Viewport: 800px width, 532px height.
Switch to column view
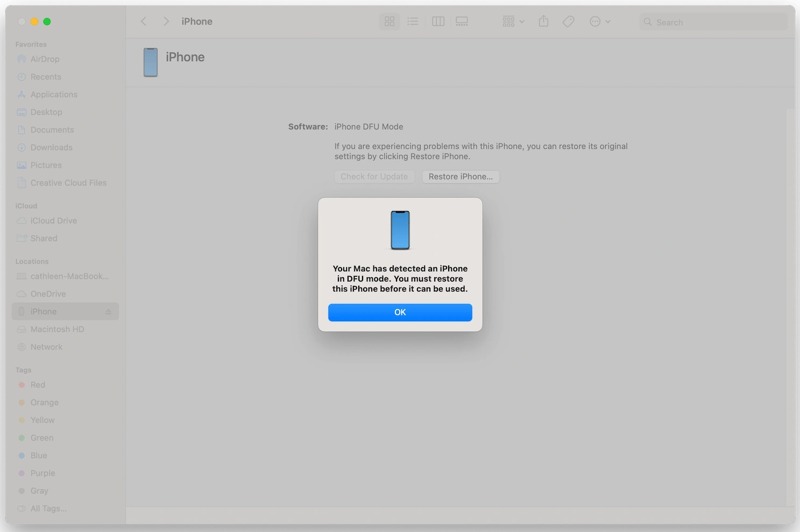coord(438,21)
